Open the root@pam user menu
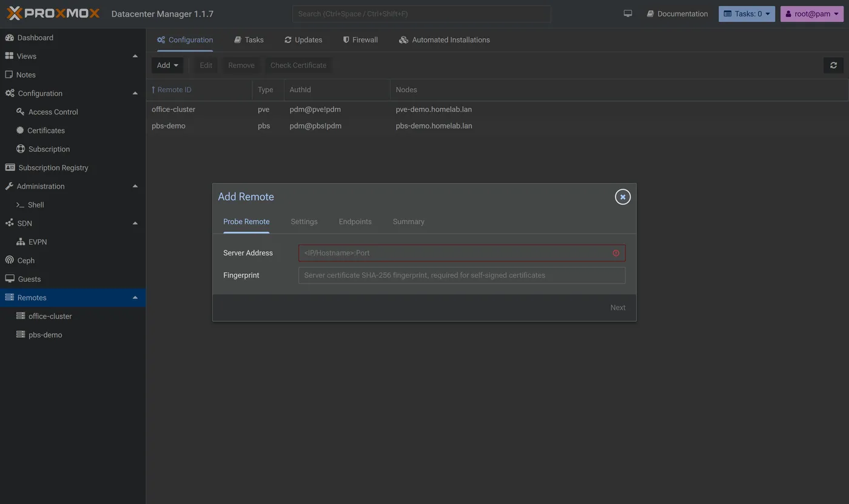849x504 pixels. [811, 13]
